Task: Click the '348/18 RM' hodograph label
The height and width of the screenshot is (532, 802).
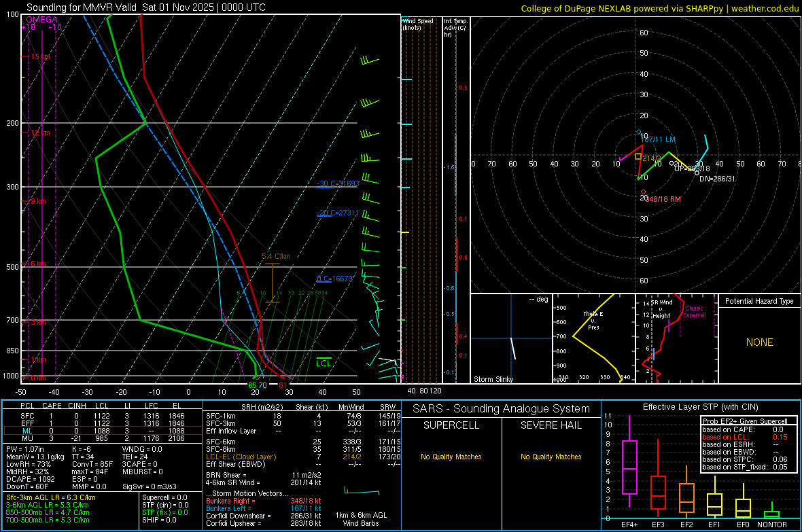Action: tap(663, 199)
